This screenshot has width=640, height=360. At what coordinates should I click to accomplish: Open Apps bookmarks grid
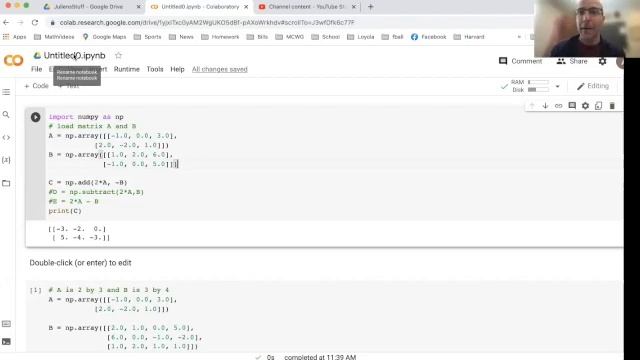click(14, 37)
